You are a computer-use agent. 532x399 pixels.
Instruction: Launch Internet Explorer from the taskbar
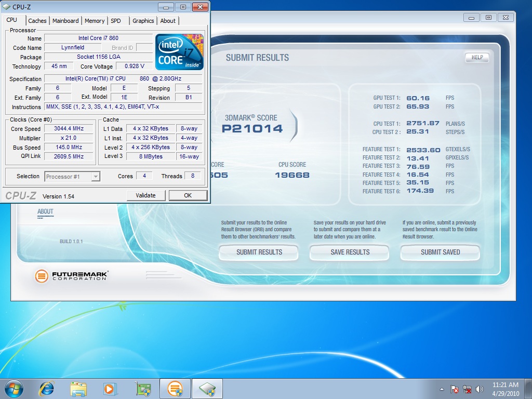click(47, 388)
